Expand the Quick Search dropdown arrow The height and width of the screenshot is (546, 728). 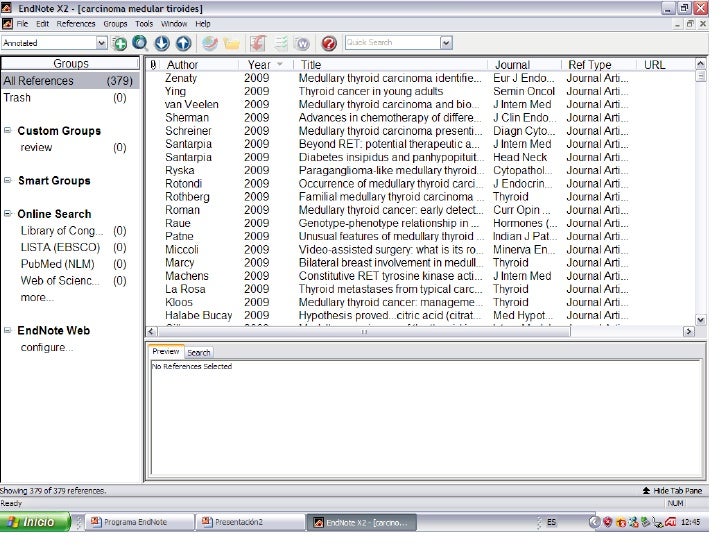point(446,43)
